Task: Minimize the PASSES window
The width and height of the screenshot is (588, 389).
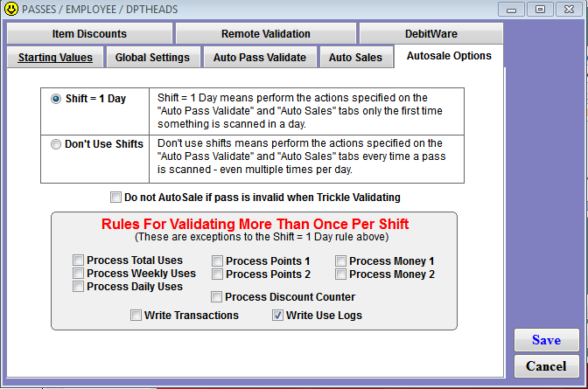Action: [x=511, y=10]
